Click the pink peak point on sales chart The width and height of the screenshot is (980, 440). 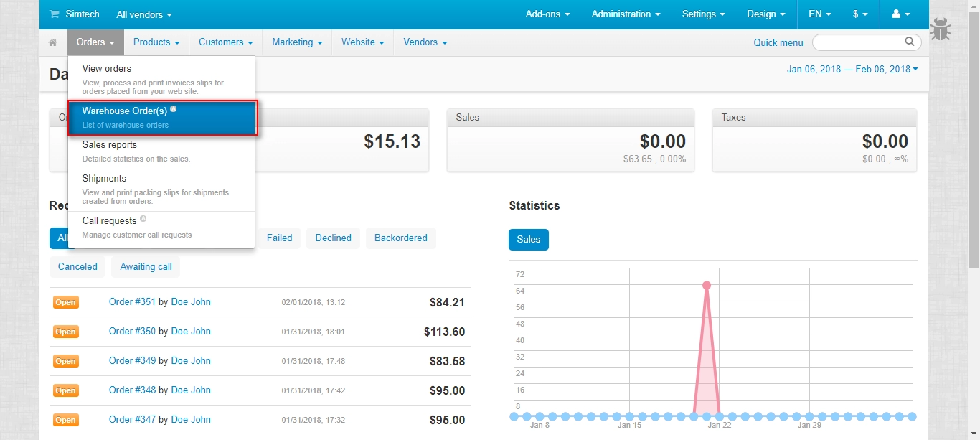707,285
